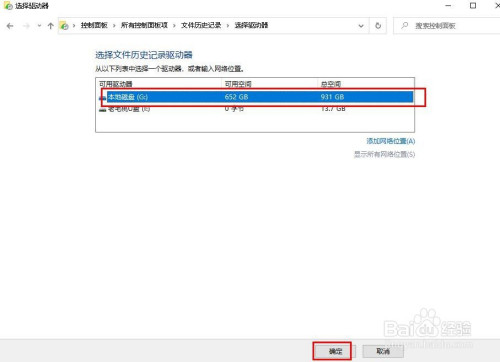Viewport: 500px width, 362px height.
Task: Open the address bar history dropdown
Action: [361, 26]
